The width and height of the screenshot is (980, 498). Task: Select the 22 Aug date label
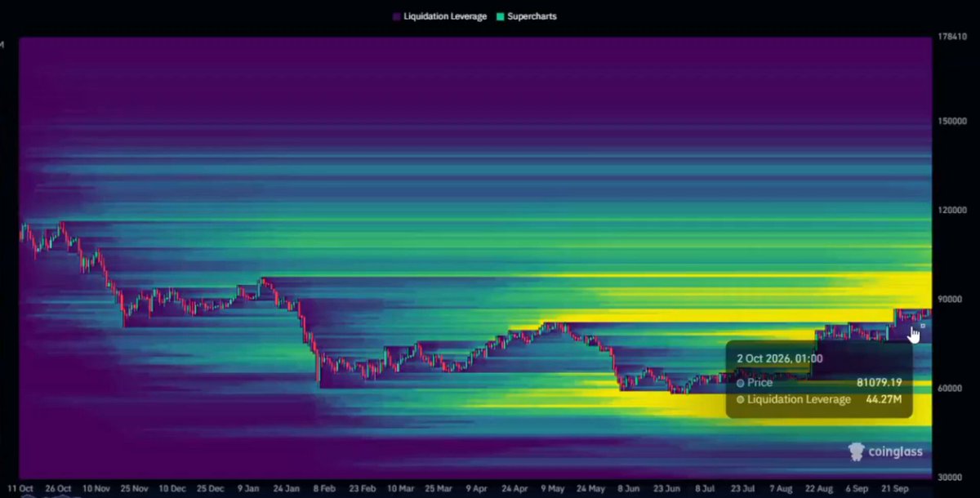819,488
